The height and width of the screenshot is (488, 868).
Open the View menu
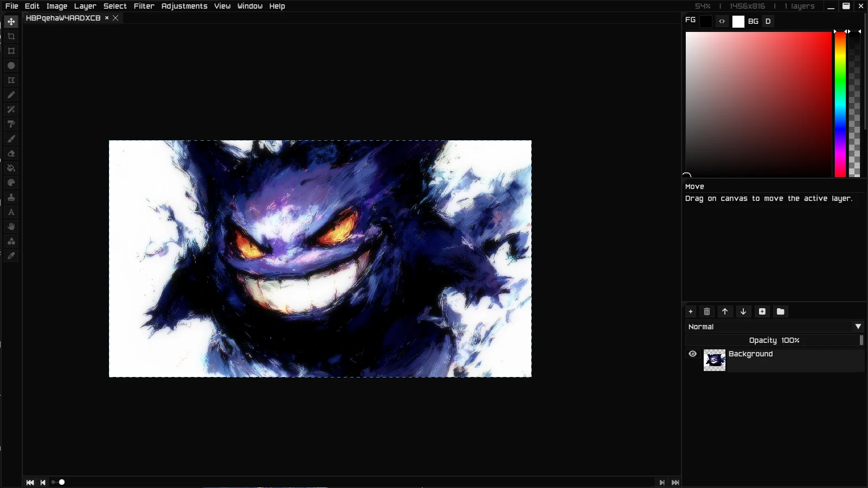click(x=222, y=6)
